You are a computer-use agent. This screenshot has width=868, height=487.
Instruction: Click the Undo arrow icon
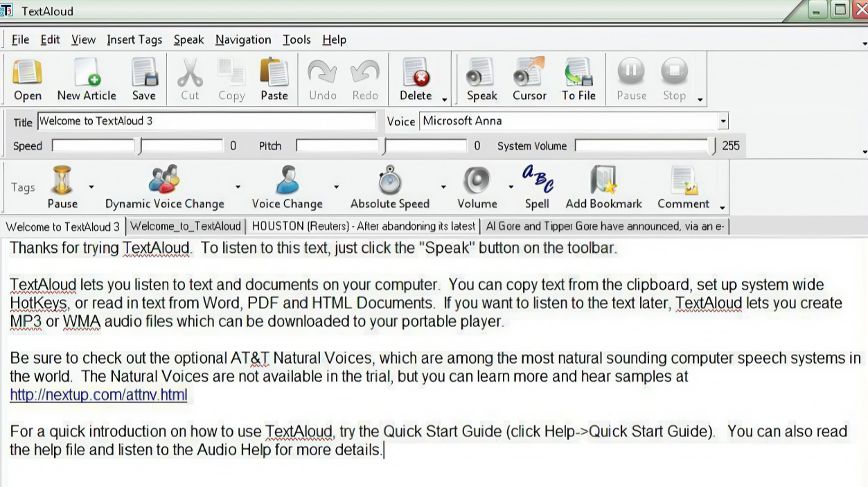pos(323,80)
